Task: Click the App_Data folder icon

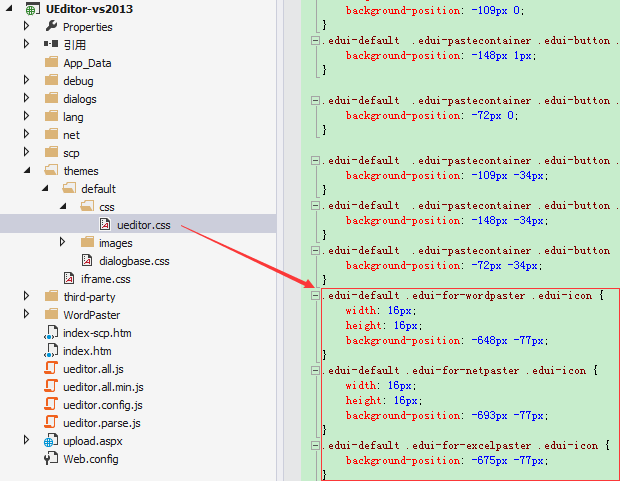Action: [51, 62]
